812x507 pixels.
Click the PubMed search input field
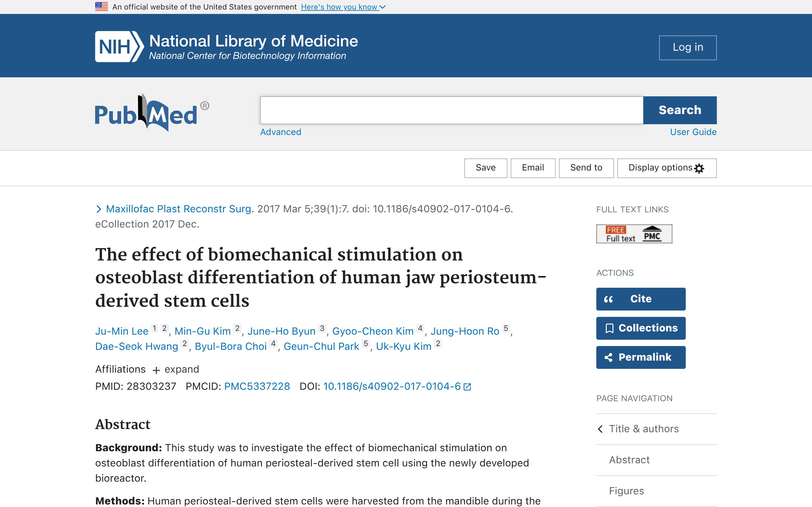click(452, 110)
